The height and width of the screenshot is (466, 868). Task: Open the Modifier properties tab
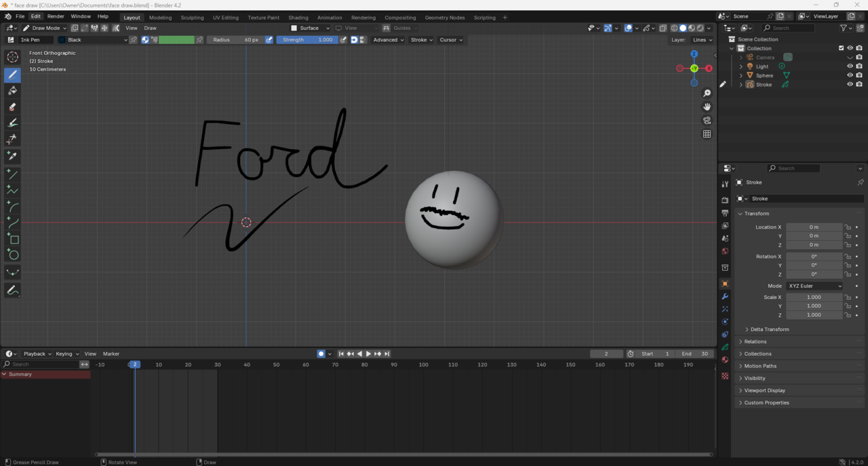click(724, 297)
